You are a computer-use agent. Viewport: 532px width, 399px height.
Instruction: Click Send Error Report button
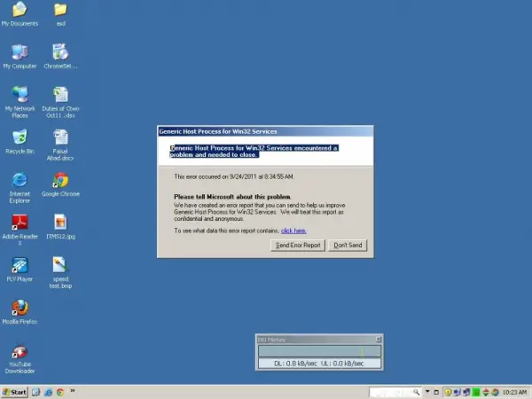[298, 246]
